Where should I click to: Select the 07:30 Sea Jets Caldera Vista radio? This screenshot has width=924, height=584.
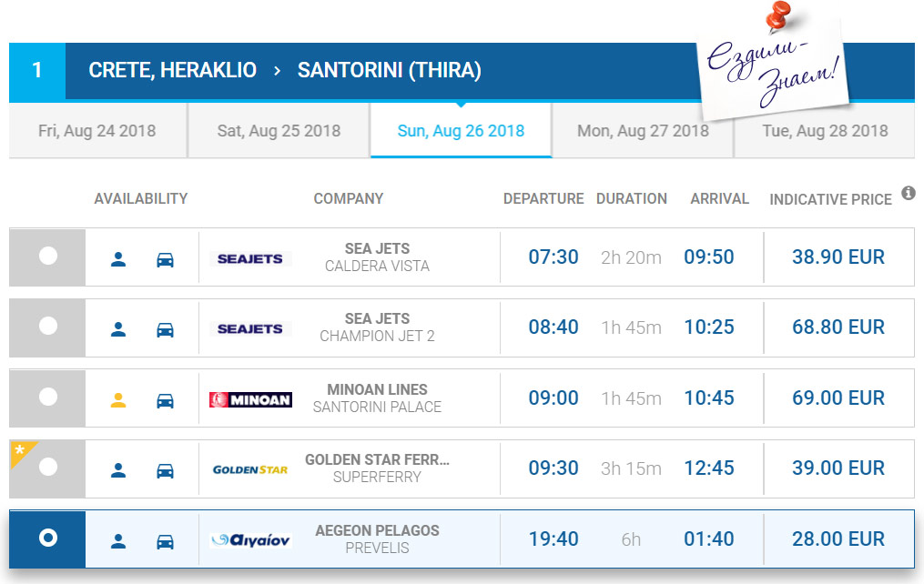tap(48, 257)
